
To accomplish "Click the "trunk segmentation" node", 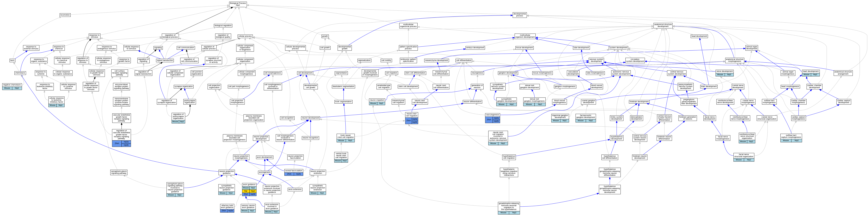I will click(x=343, y=102).
